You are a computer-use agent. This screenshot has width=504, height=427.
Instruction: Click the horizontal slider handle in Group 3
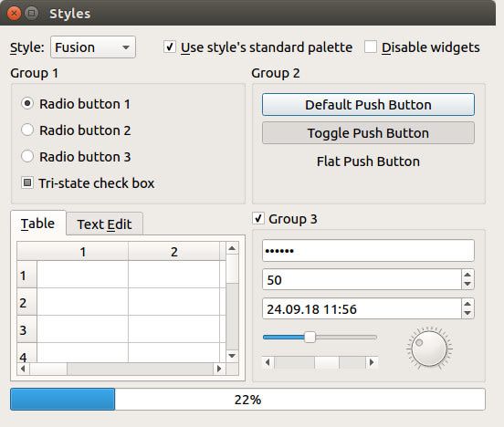310,337
